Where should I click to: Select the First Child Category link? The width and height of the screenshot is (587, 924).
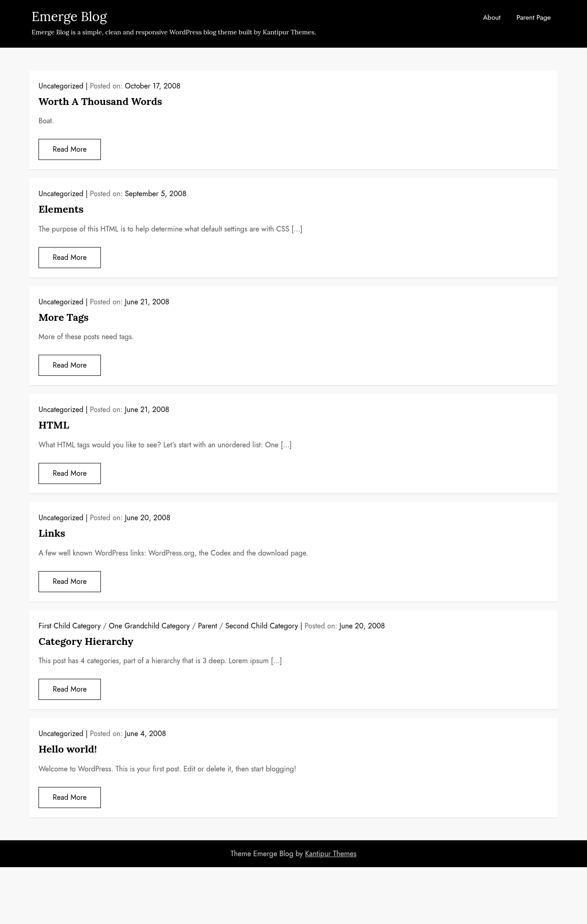[x=69, y=626]
